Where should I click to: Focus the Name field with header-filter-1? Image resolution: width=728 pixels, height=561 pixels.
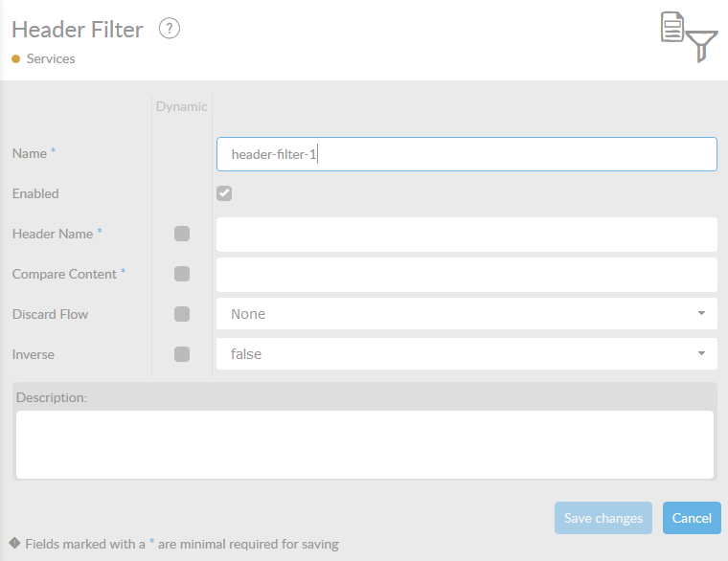pyautogui.click(x=466, y=154)
